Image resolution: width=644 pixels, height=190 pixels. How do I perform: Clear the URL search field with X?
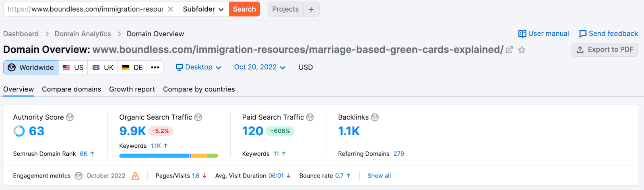[171, 9]
